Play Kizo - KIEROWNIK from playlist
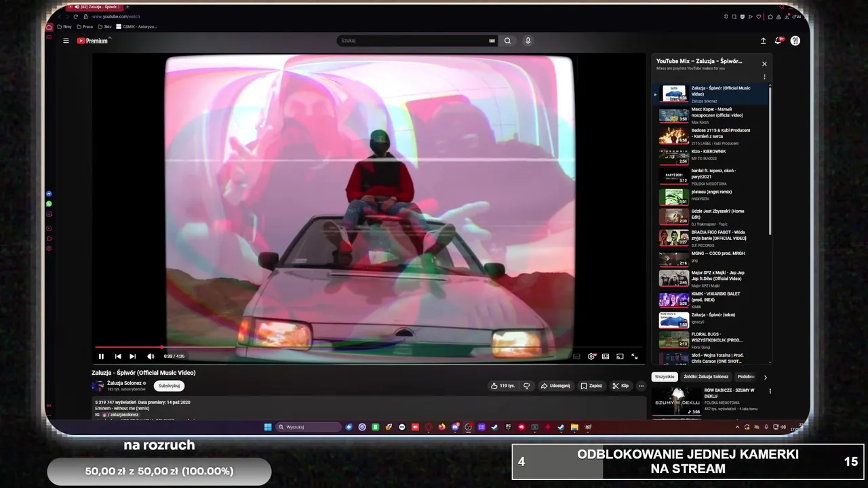This screenshot has height=488, width=868. [x=712, y=155]
